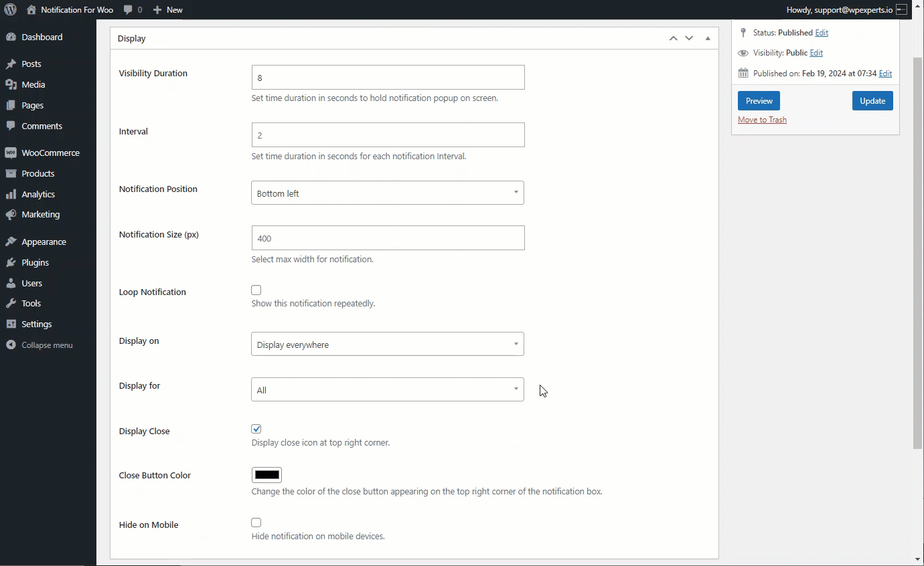
Task: Click the Users person icon
Action: point(11,283)
